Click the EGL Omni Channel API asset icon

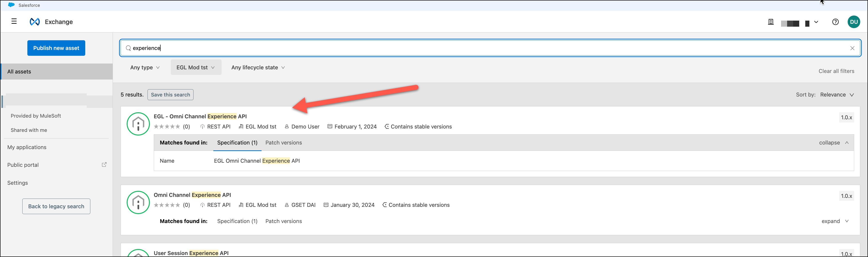point(138,124)
